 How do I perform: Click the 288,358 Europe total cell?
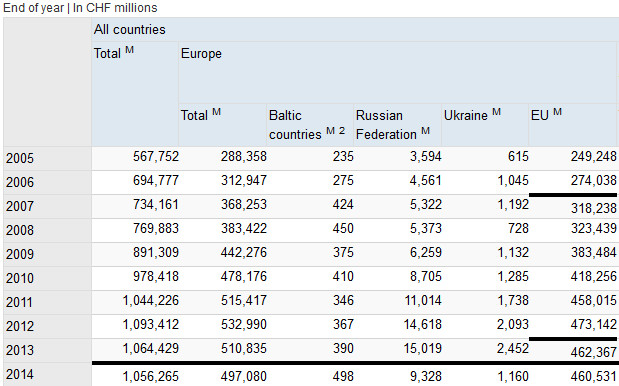244,157
